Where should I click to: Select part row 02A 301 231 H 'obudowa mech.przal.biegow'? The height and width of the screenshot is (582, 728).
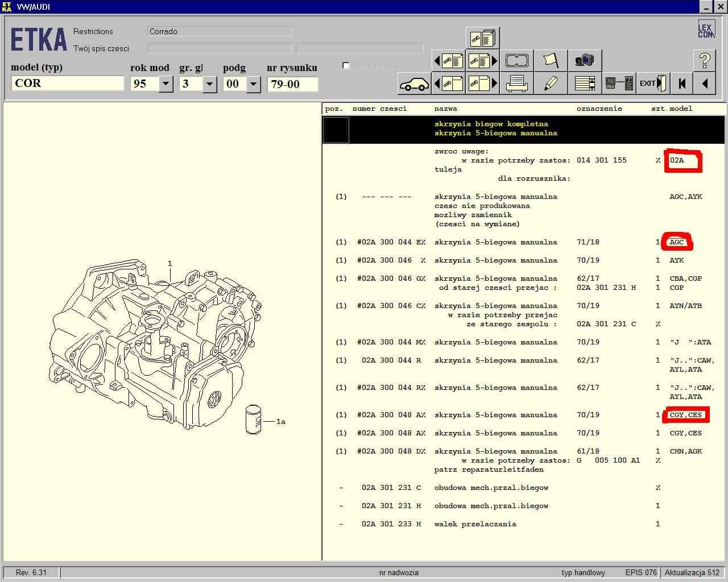[x=523, y=506]
